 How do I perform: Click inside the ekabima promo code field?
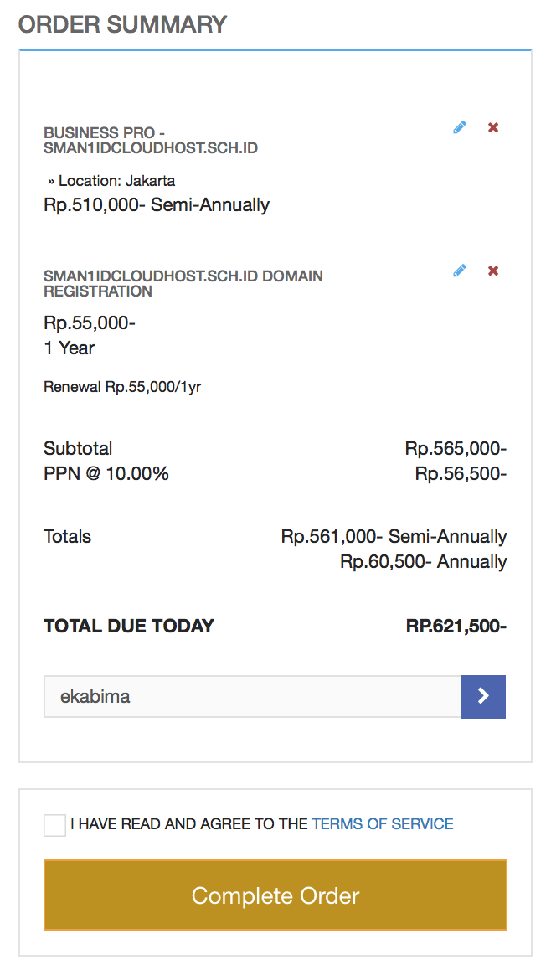[251, 696]
